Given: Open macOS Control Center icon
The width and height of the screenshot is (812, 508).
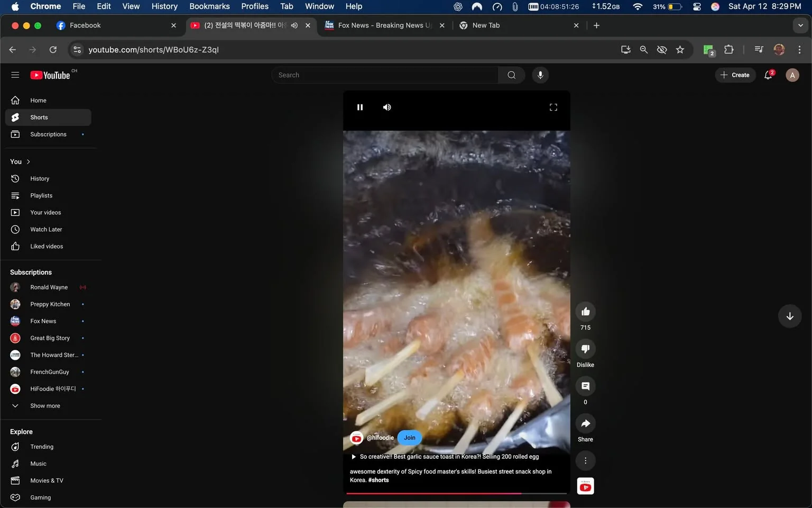Looking at the screenshot, I should [697, 6].
